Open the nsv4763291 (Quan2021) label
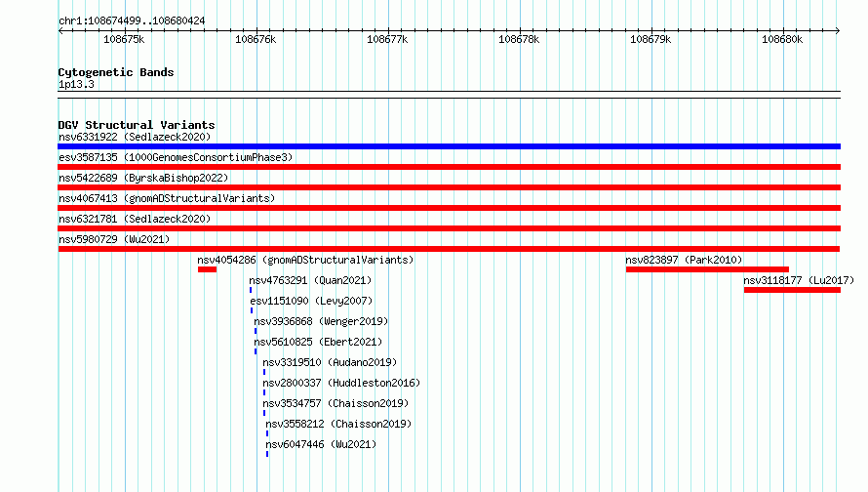This screenshot has width=868, height=492. tap(310, 280)
